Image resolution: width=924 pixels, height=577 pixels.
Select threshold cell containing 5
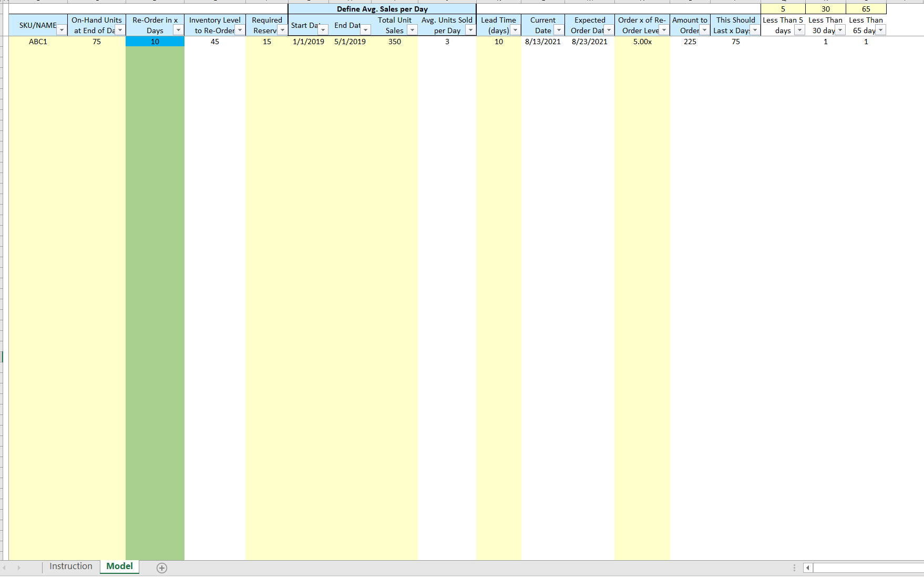pyautogui.click(x=783, y=9)
